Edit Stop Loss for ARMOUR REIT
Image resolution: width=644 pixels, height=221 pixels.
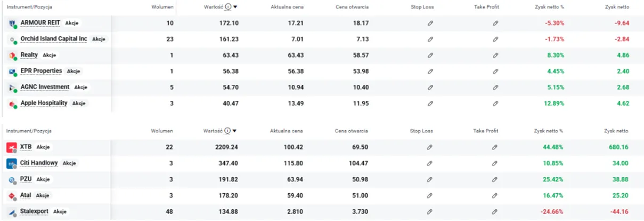430,23
